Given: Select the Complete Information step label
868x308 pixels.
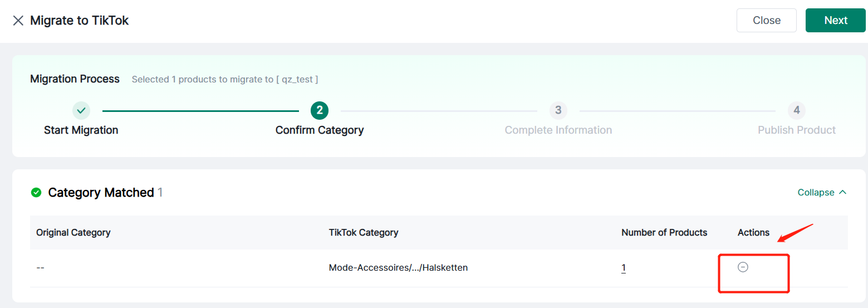Looking at the screenshot, I should (x=558, y=130).
